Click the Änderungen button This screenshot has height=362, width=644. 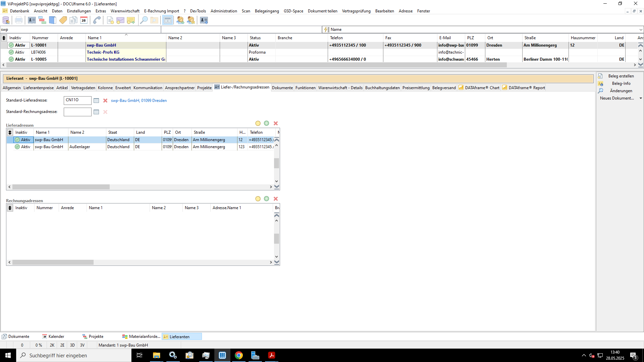click(621, 91)
